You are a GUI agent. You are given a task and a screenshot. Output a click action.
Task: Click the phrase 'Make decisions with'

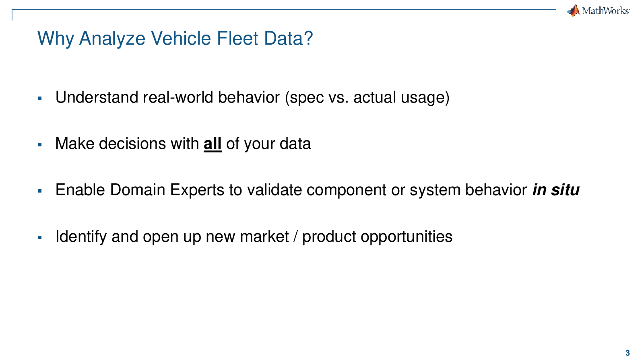(127, 144)
